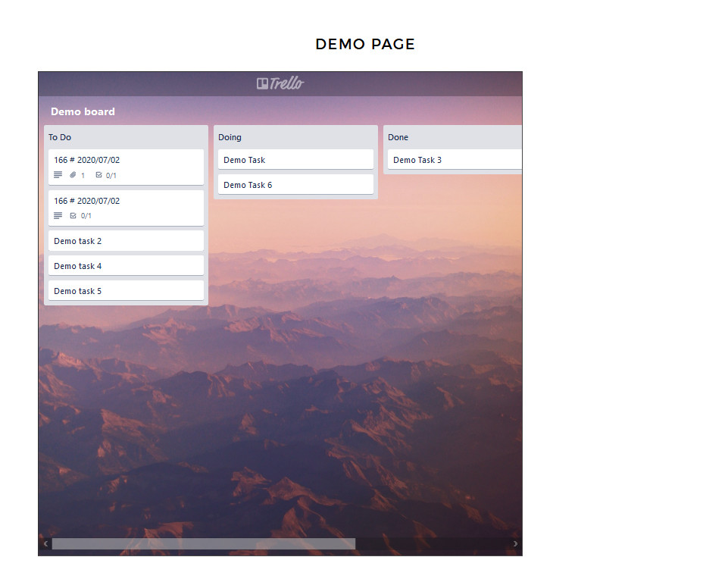
Task: Click the attachment count 1 on first card
Action: click(83, 176)
